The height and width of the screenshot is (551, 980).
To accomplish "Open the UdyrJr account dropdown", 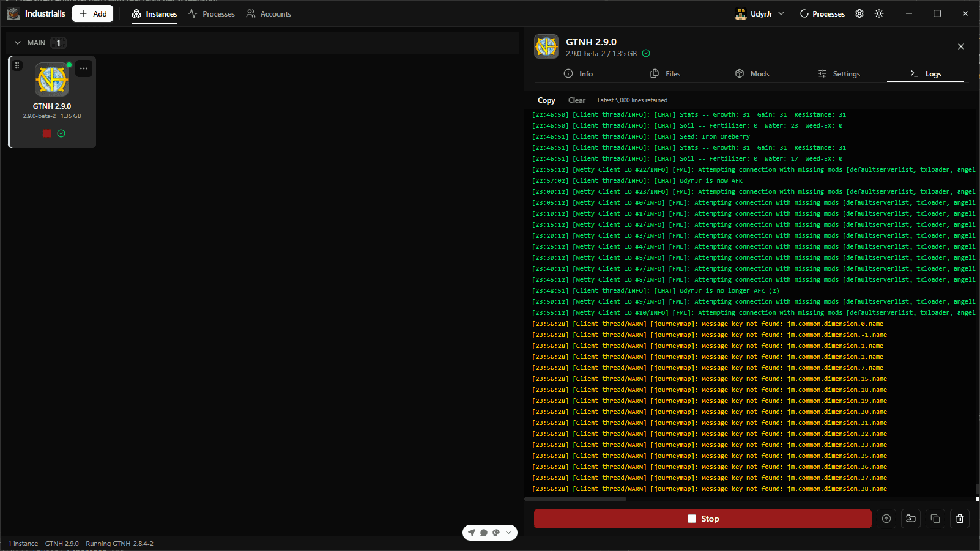I will coord(759,13).
